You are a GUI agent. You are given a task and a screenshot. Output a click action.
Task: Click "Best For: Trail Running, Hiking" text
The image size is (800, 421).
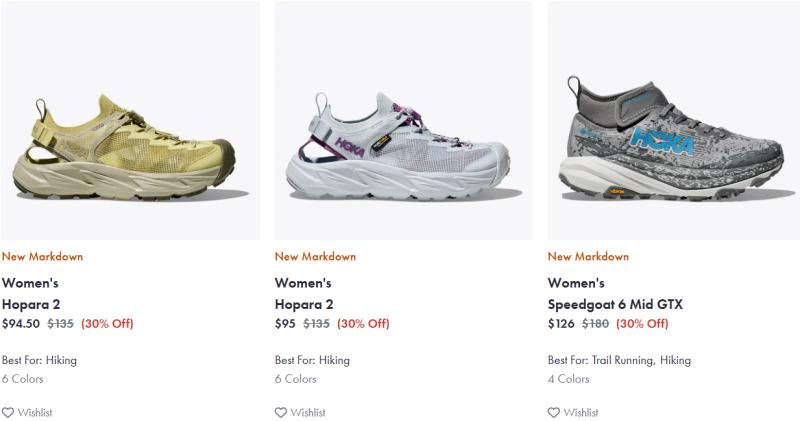(x=619, y=360)
